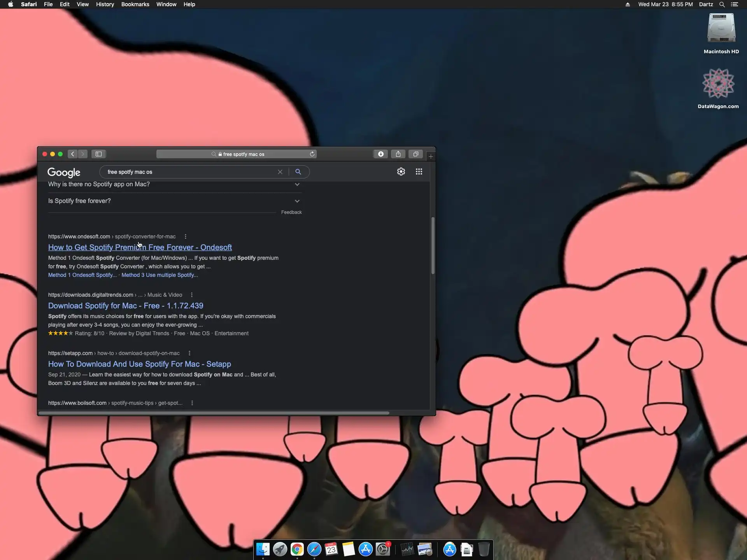Screen dimensions: 747x560
Task: Reload the page with refresh icon
Action: pyautogui.click(x=312, y=154)
